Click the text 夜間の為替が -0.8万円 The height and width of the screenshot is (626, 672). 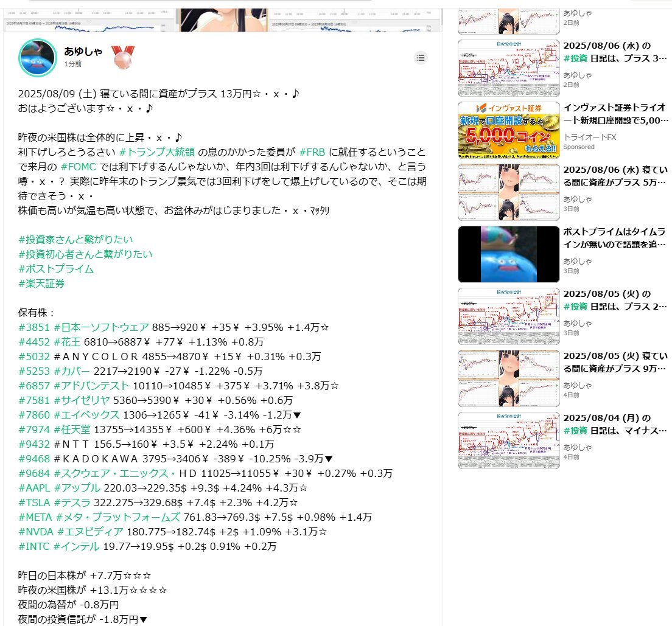click(x=69, y=605)
